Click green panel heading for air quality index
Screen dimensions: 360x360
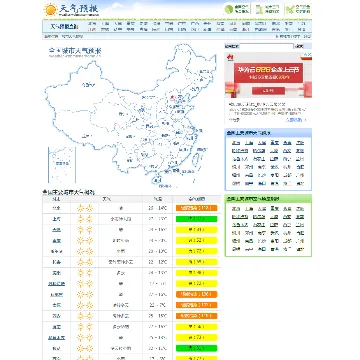[253, 199]
